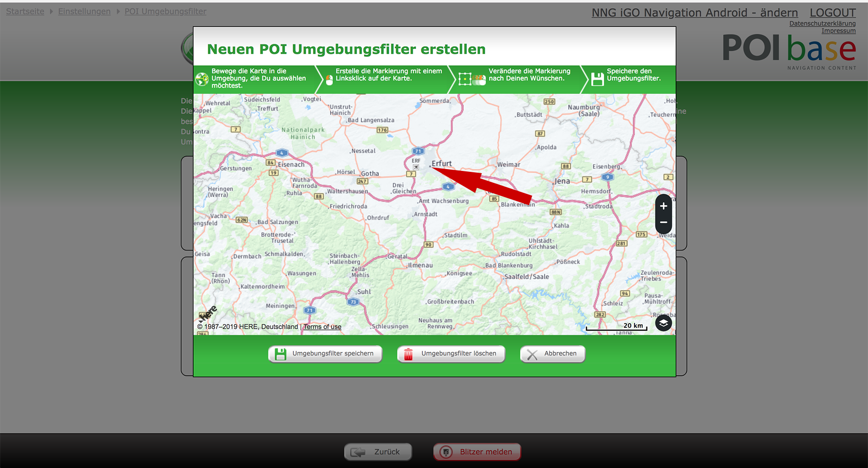Click the HERE logo on the map
This screenshot has width=868, height=468.
coord(208,314)
